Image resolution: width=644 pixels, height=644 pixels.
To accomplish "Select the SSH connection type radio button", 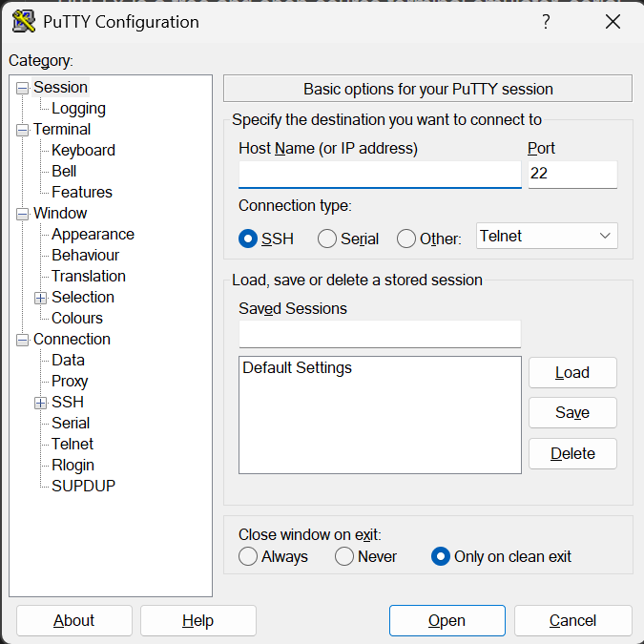I will click(x=248, y=239).
